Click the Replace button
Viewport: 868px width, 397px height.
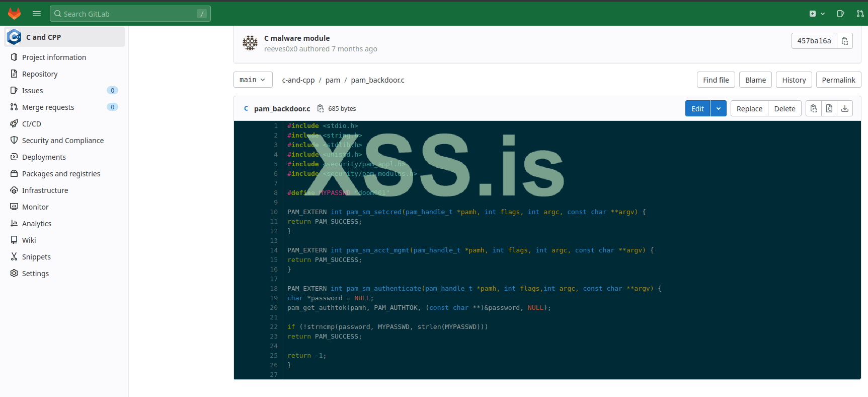point(749,108)
